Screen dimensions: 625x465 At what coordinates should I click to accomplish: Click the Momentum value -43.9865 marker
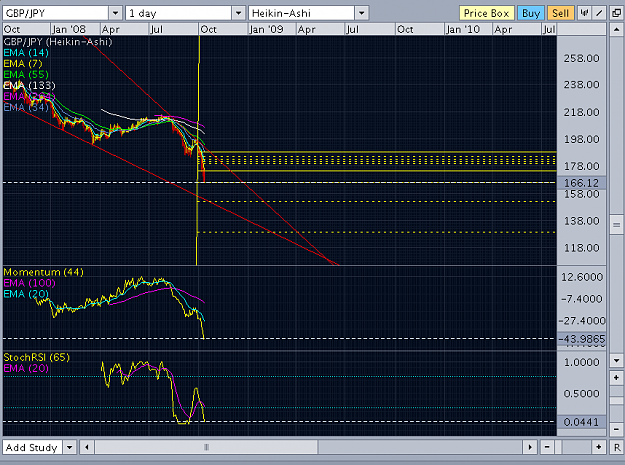pyautogui.click(x=581, y=339)
